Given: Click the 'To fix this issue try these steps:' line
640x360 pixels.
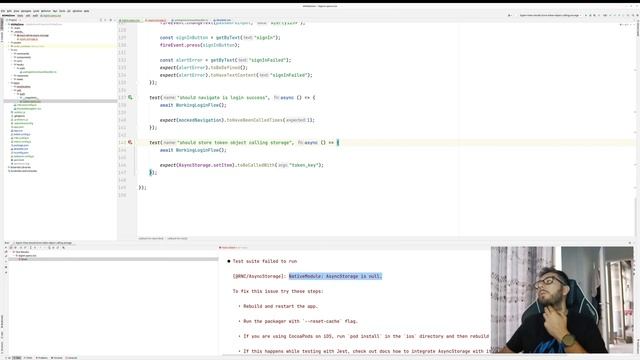Looking at the screenshot, I should click(278, 291).
